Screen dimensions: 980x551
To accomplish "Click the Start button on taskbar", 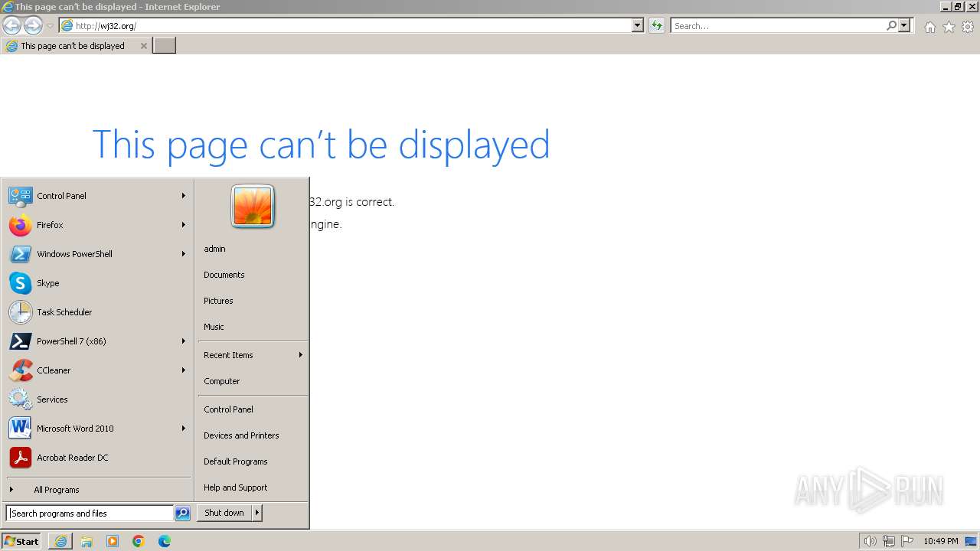I will coord(21,541).
